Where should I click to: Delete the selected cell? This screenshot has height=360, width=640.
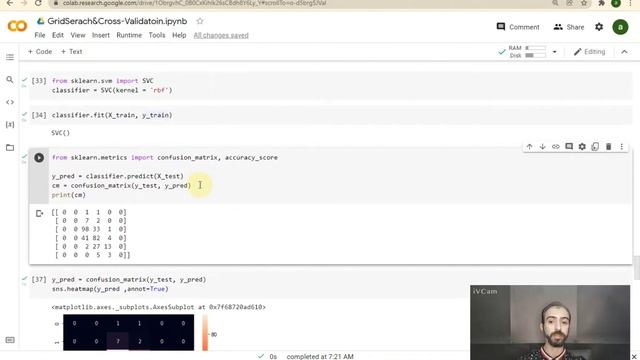click(608, 147)
